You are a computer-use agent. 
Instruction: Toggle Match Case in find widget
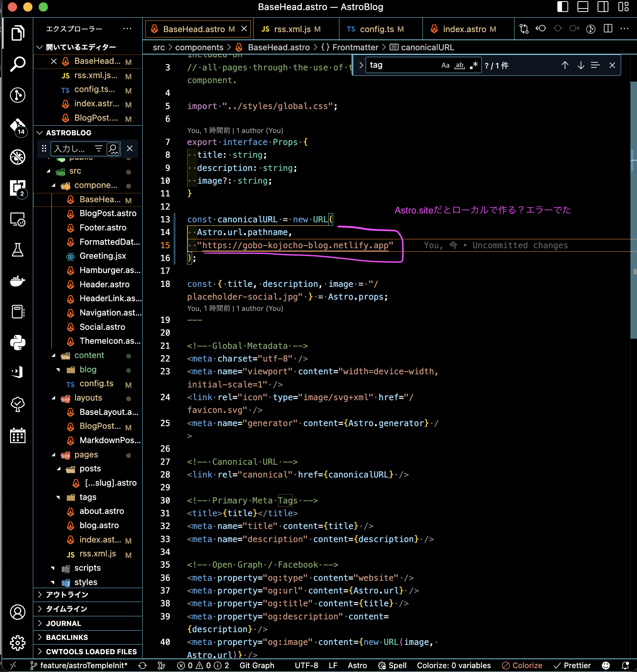coord(446,65)
